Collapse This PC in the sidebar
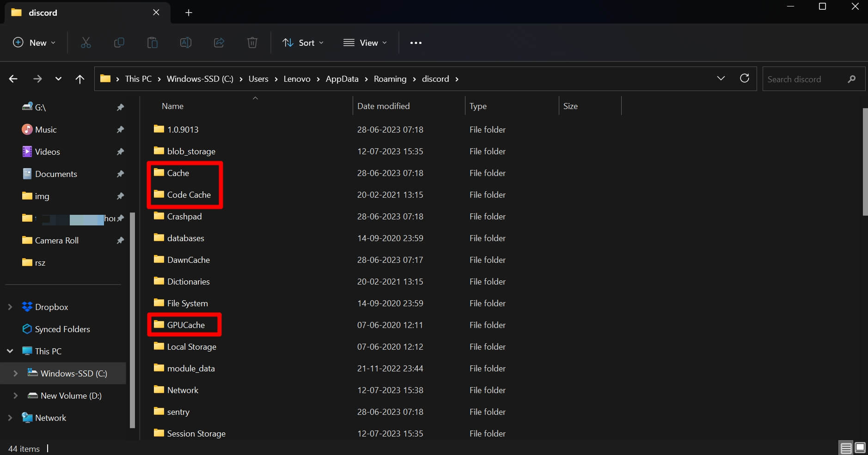Viewport: 868px width, 455px height. [x=9, y=351]
